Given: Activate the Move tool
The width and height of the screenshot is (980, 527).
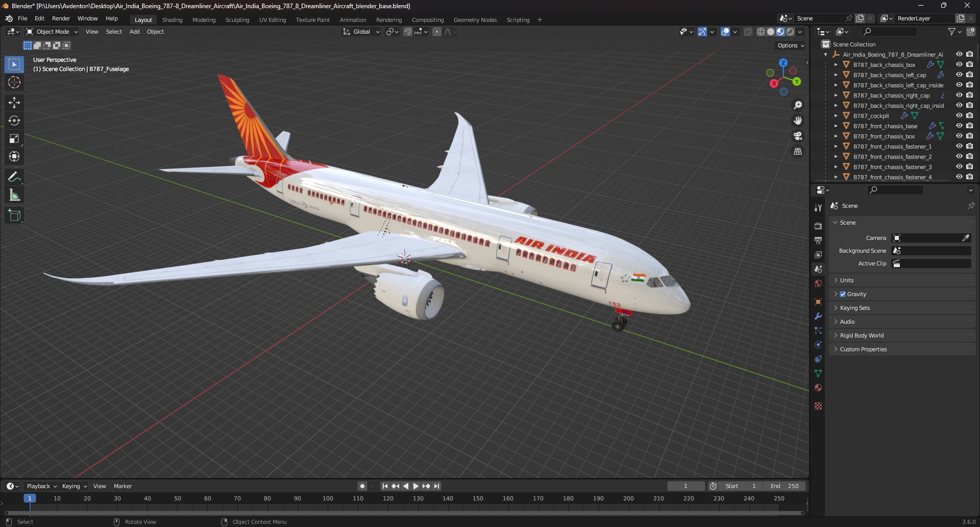Looking at the screenshot, I should 14,103.
